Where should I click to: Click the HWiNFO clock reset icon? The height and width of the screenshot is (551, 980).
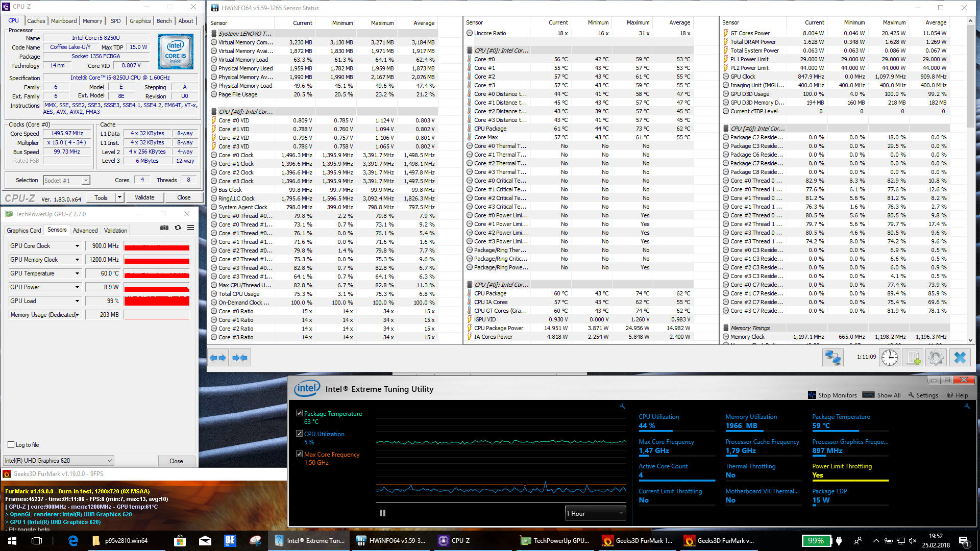[890, 358]
